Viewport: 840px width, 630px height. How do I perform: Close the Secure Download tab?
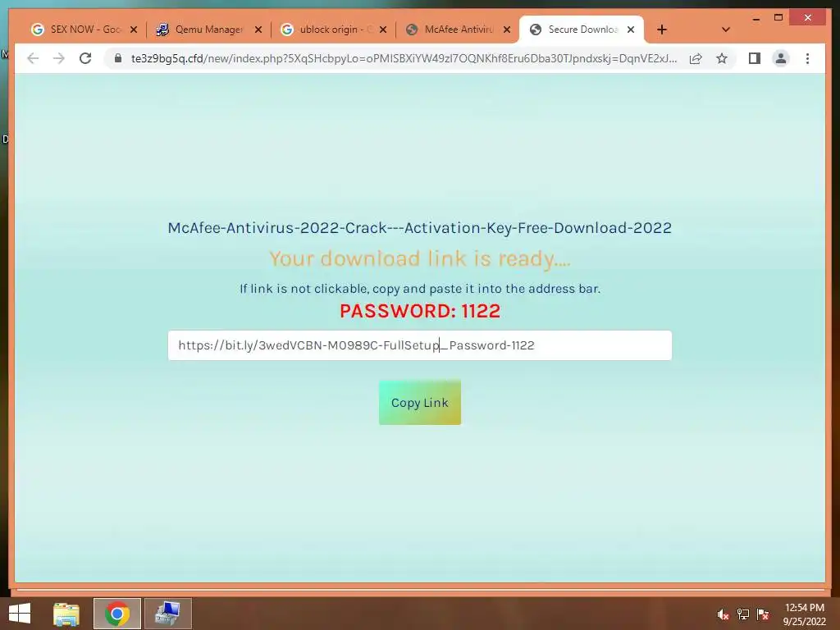[x=631, y=30]
